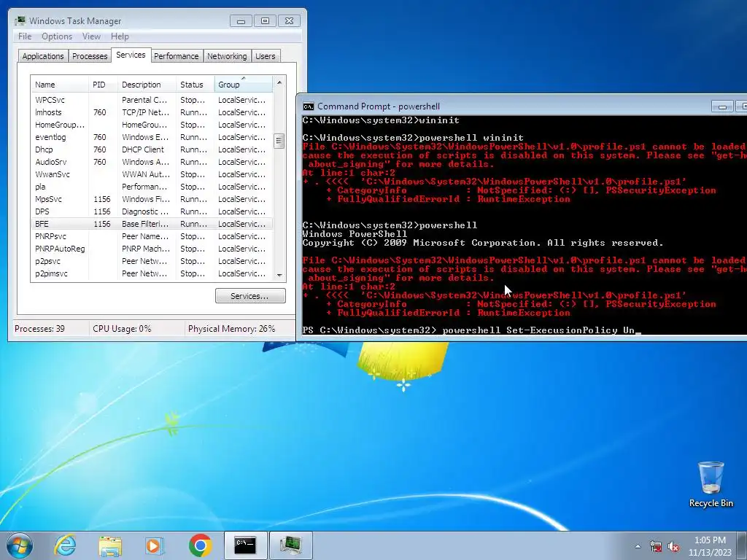
Task: Open the clock showing 1:05 PM
Action: 710,545
